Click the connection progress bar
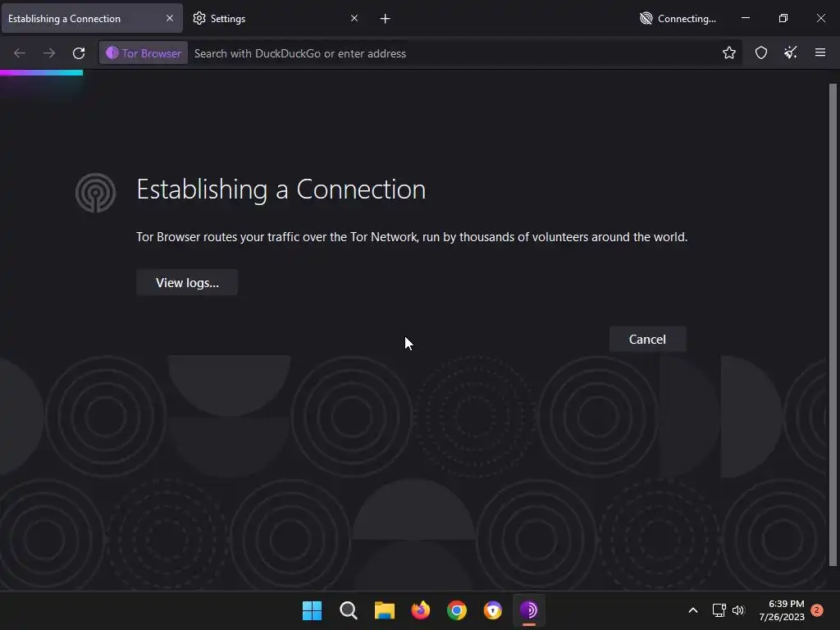 [x=41, y=72]
